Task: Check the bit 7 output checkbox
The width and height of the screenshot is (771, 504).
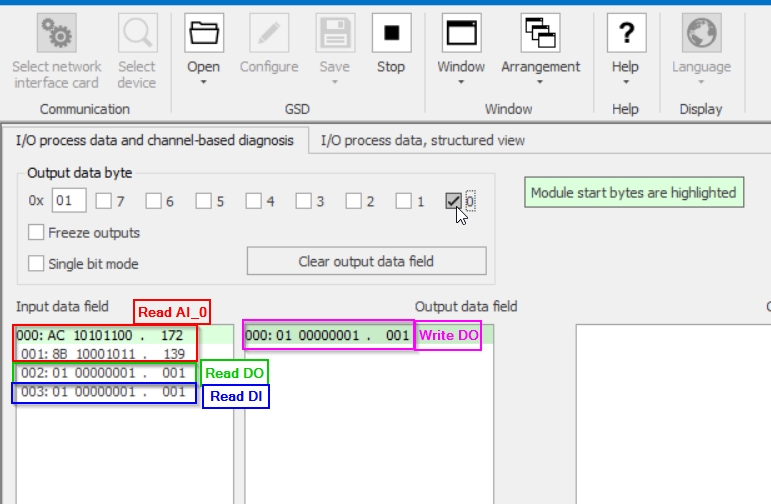Action: point(103,202)
